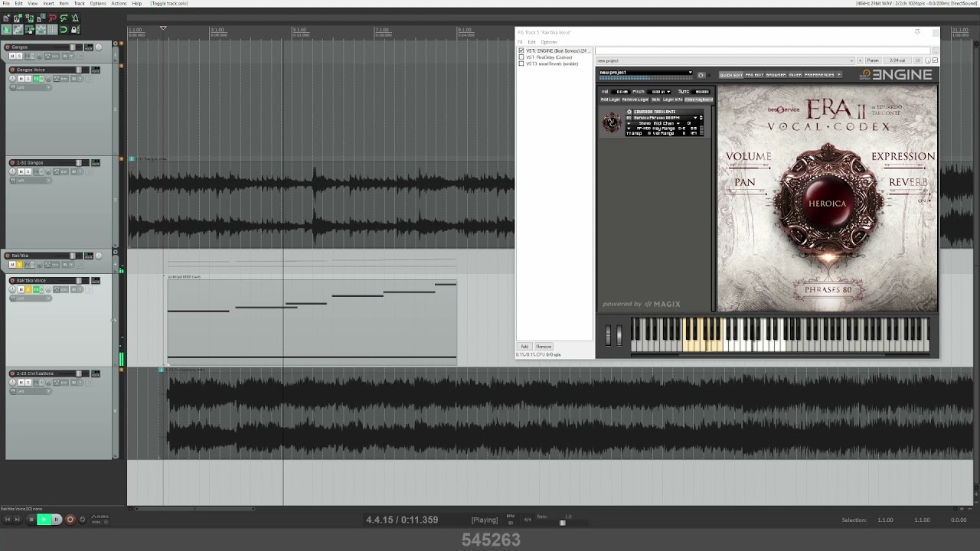Screen dimensions: 980x551
Task: Open the File menu
Action: (6, 4)
